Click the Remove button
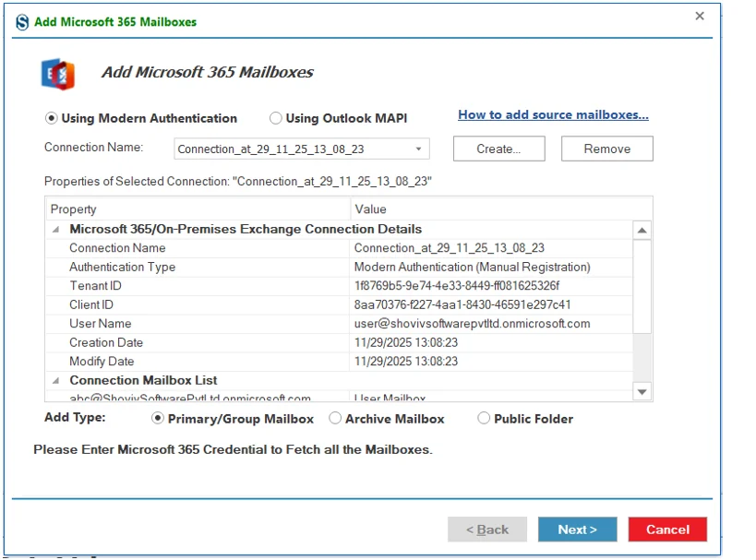The width and height of the screenshot is (756, 560). coord(607,149)
